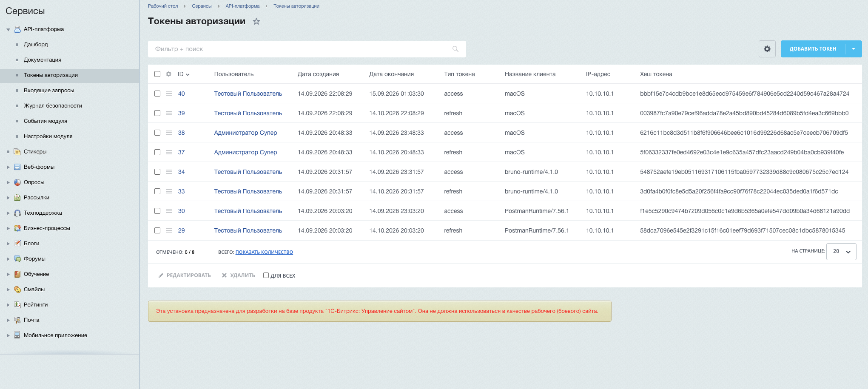The width and height of the screenshot is (868, 389).
Task: Click the Веб-формы icon in the sidebar
Action: pyautogui.click(x=17, y=167)
